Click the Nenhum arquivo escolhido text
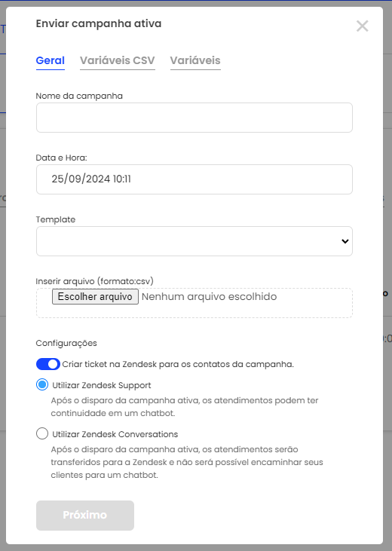 pyautogui.click(x=209, y=296)
